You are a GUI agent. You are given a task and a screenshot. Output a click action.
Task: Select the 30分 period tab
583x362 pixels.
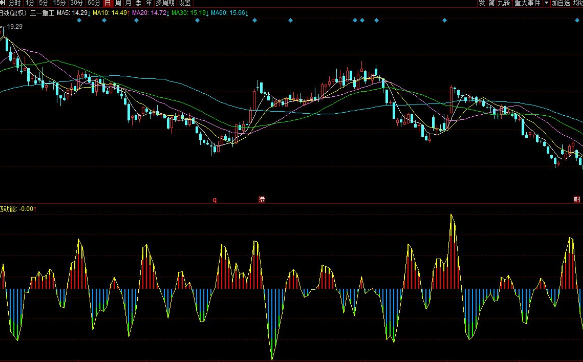click(77, 3)
